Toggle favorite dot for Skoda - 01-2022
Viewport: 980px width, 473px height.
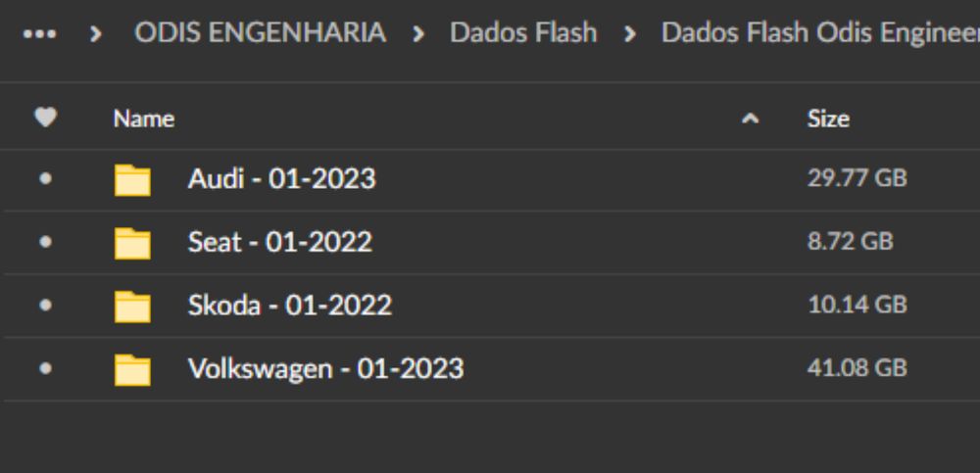point(46,307)
